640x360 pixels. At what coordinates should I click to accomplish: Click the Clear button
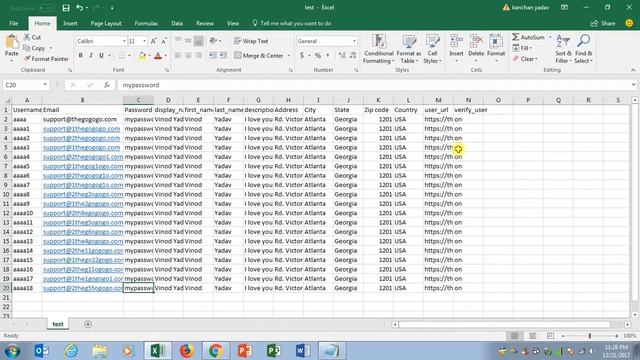tap(525, 59)
